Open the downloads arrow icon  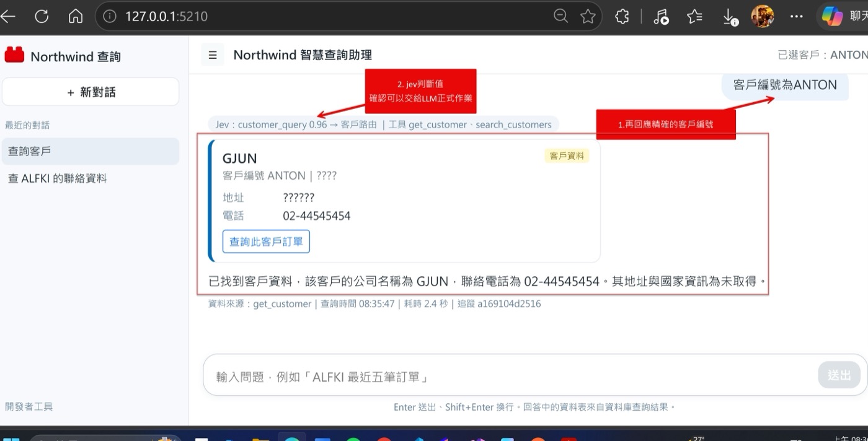pos(730,17)
